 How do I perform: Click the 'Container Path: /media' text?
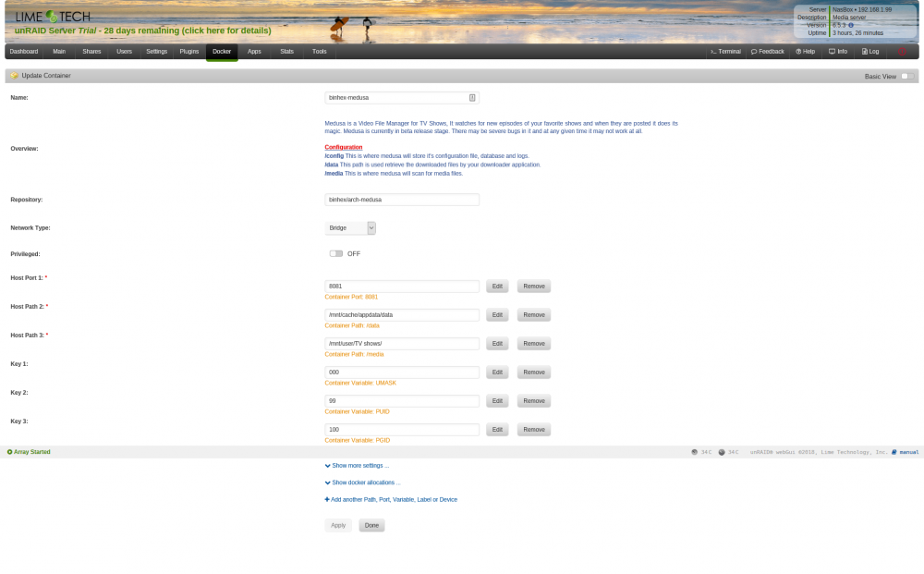pos(354,355)
